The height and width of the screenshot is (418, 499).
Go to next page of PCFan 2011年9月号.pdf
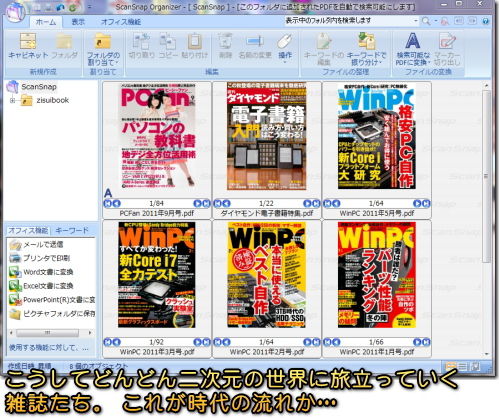pyautogui.click(x=197, y=203)
